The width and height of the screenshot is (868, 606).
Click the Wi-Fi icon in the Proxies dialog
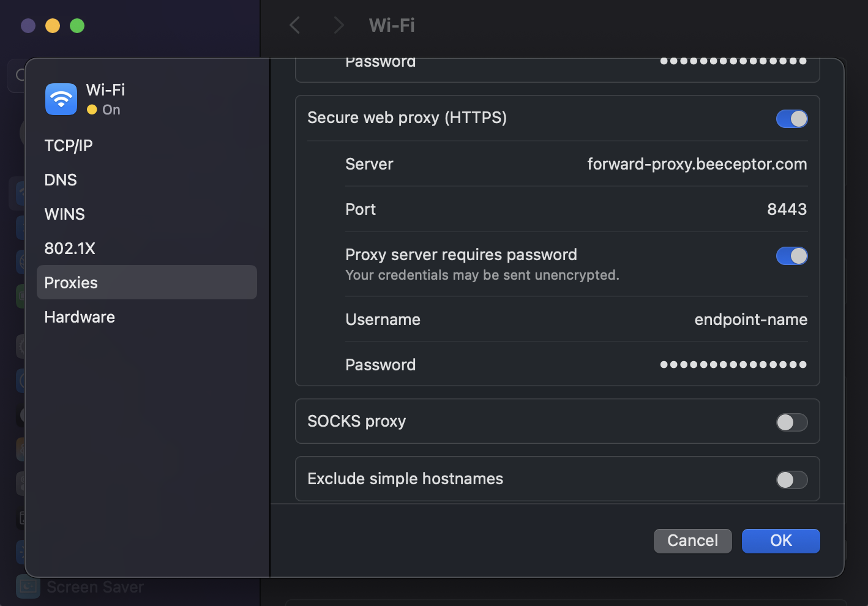(61, 99)
